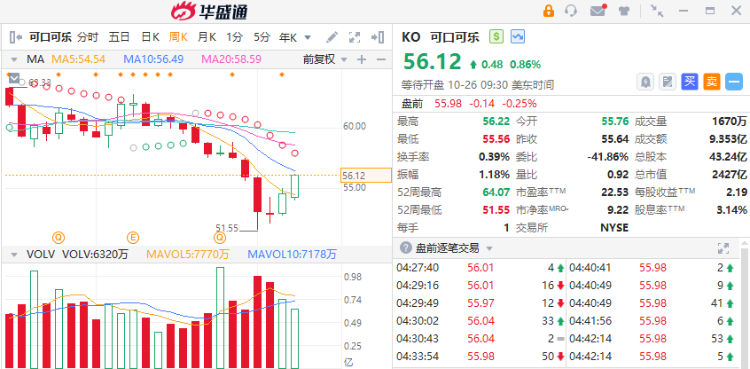
Task: Click the 可口可乐 name in chart toolbar
Action: click(50, 37)
